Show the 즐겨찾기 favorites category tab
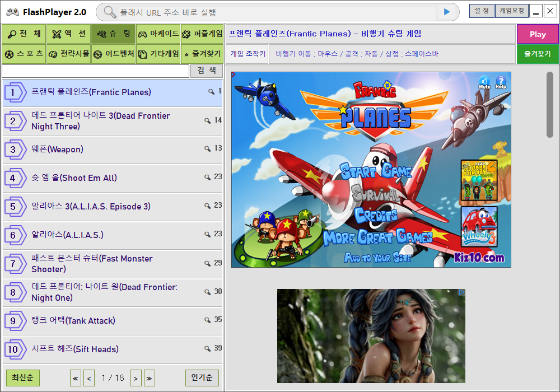 pos(202,54)
